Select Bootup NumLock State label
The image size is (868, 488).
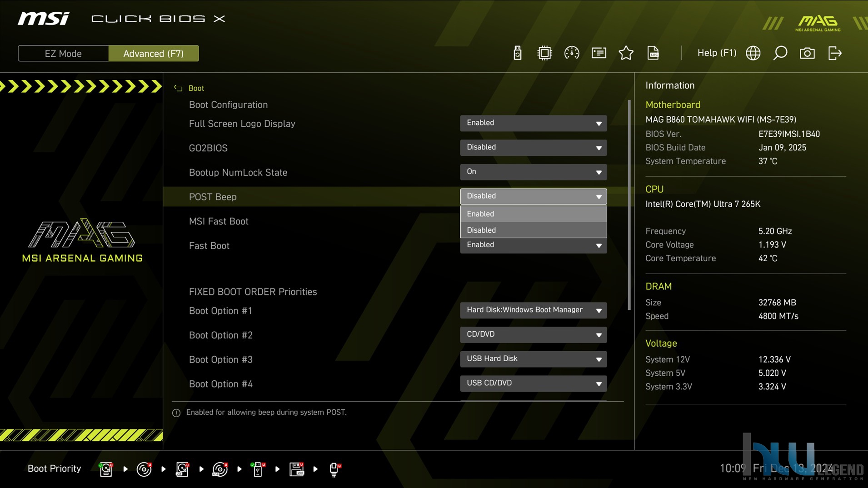(238, 173)
